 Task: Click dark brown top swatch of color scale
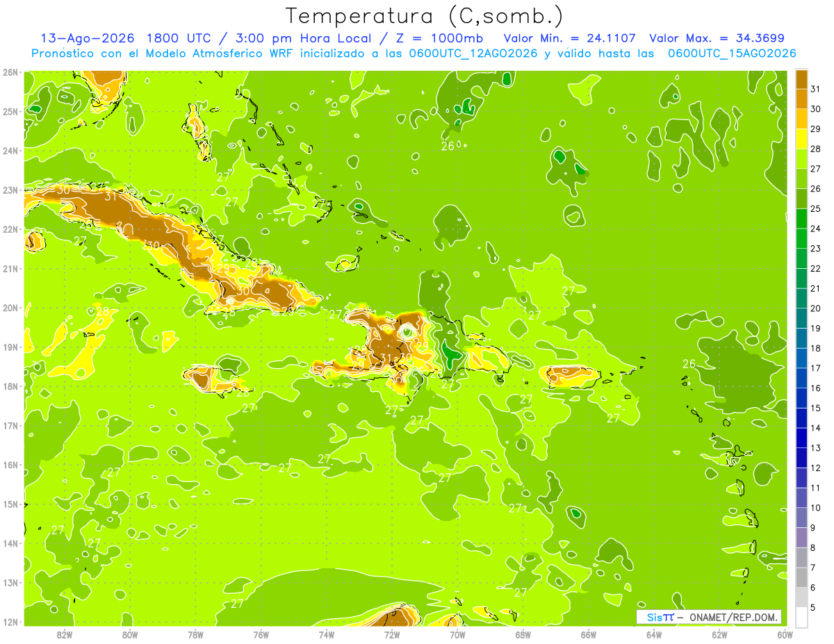point(801,79)
